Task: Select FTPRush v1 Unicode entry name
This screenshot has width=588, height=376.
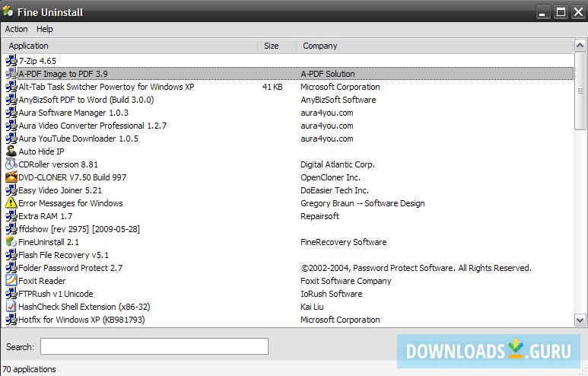Action: click(x=56, y=294)
